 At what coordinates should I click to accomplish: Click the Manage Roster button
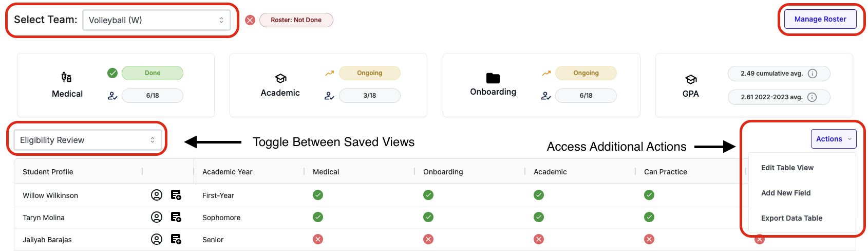820,19
